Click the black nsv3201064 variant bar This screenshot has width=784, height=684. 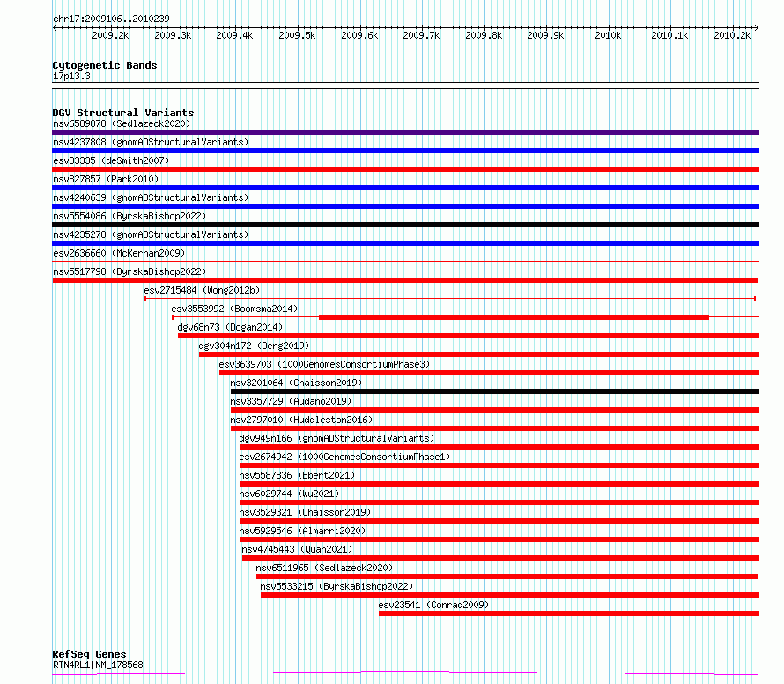tap(495, 391)
